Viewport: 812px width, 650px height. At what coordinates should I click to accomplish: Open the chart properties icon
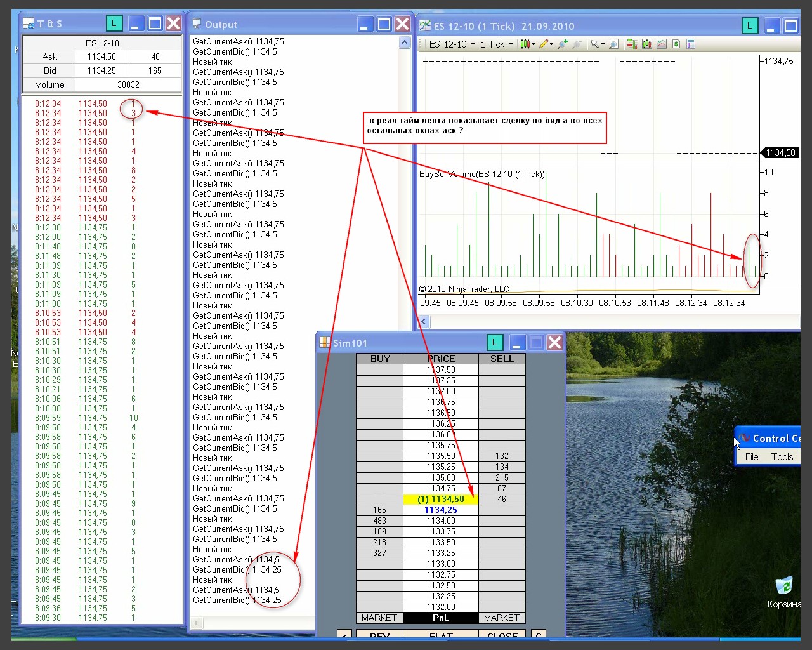(x=691, y=44)
